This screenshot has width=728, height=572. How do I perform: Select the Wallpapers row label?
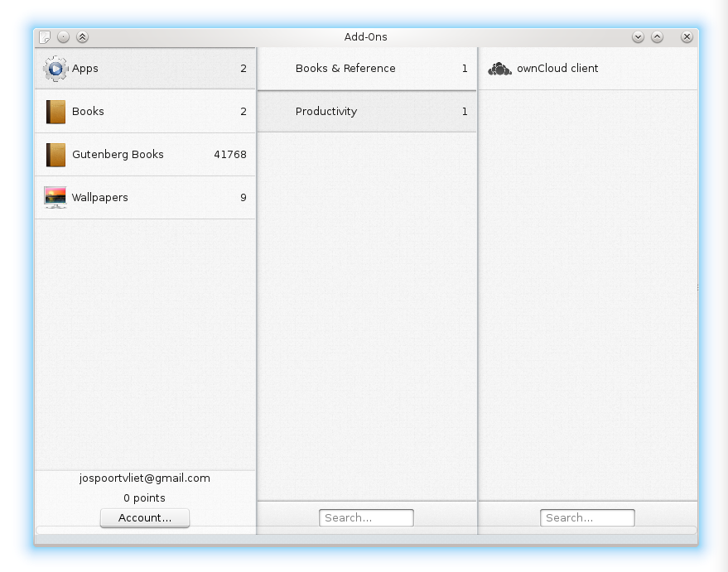point(100,198)
